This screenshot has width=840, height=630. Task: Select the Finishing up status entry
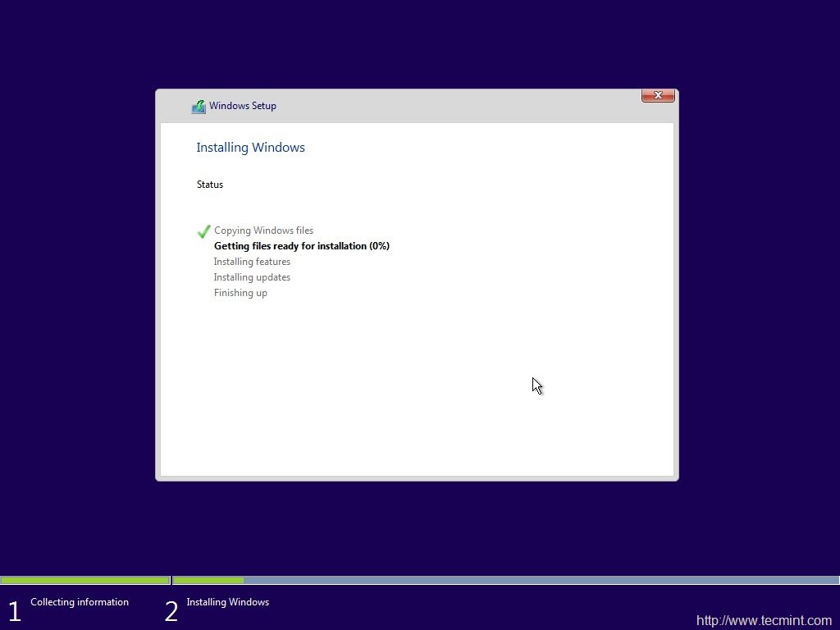pyautogui.click(x=240, y=293)
